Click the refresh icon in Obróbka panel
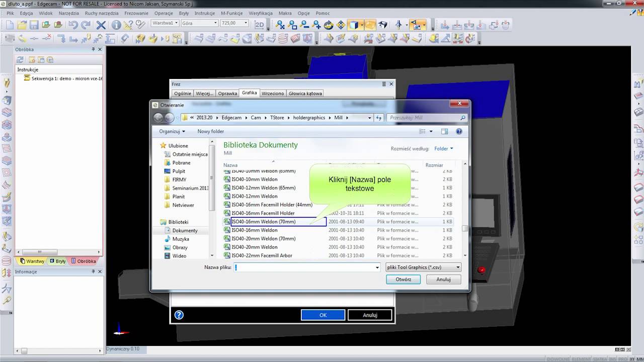 (20, 60)
